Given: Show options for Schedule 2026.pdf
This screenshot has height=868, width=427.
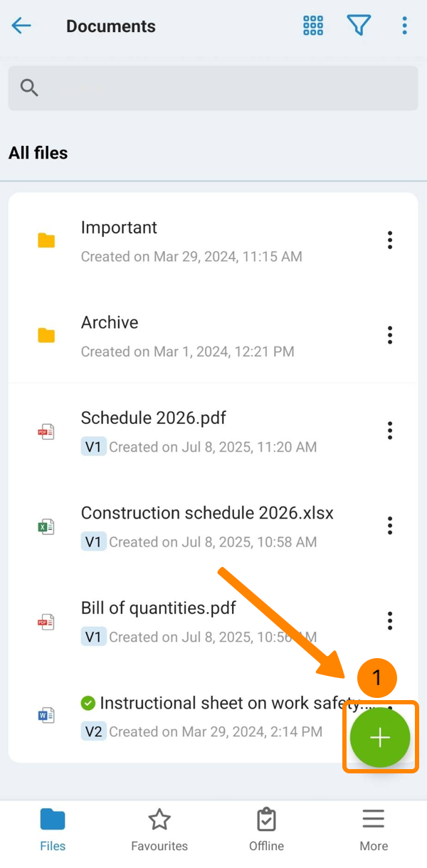Looking at the screenshot, I should point(390,430).
